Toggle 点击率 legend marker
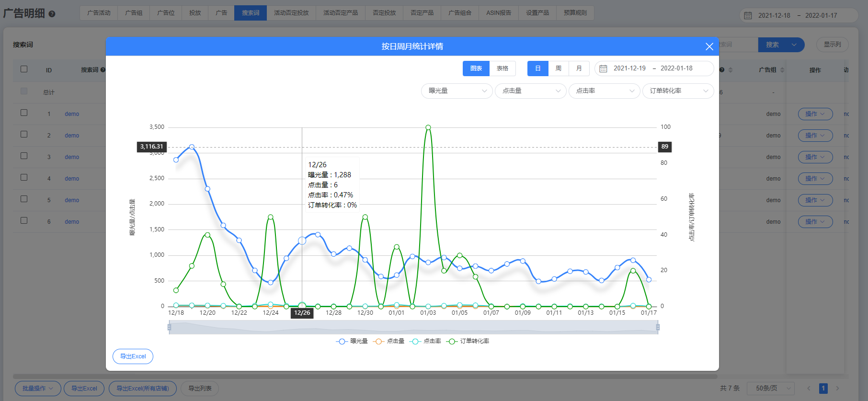The image size is (868, 401). tap(415, 341)
